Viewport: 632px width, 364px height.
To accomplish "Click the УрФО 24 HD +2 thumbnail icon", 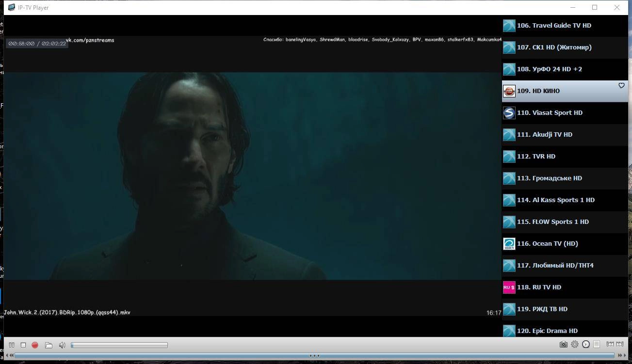I will tap(509, 69).
